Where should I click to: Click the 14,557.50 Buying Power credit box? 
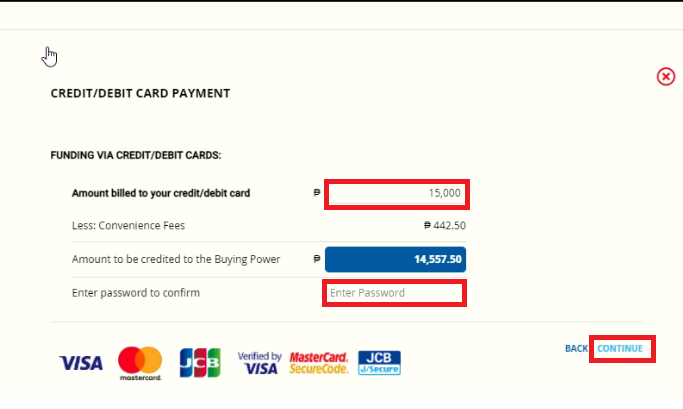tap(396, 259)
